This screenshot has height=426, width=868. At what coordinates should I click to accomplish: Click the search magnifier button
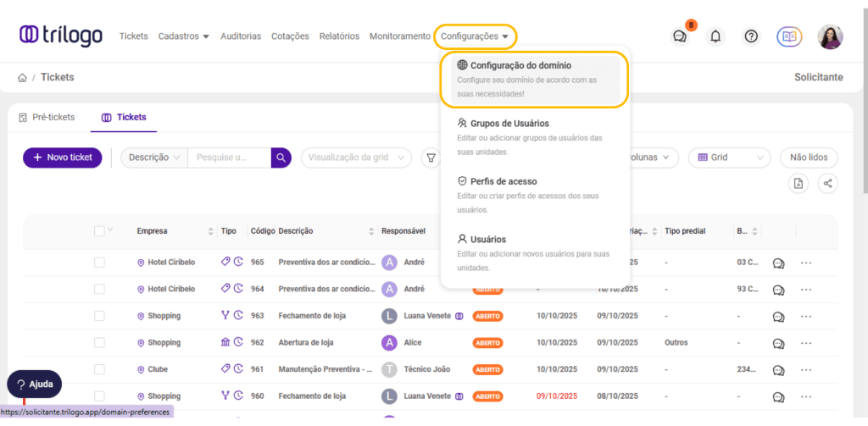click(281, 158)
